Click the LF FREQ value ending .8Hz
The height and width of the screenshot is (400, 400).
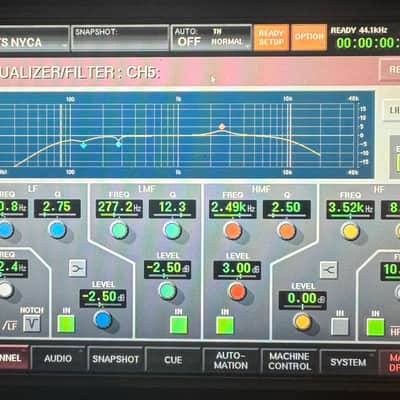(13, 208)
